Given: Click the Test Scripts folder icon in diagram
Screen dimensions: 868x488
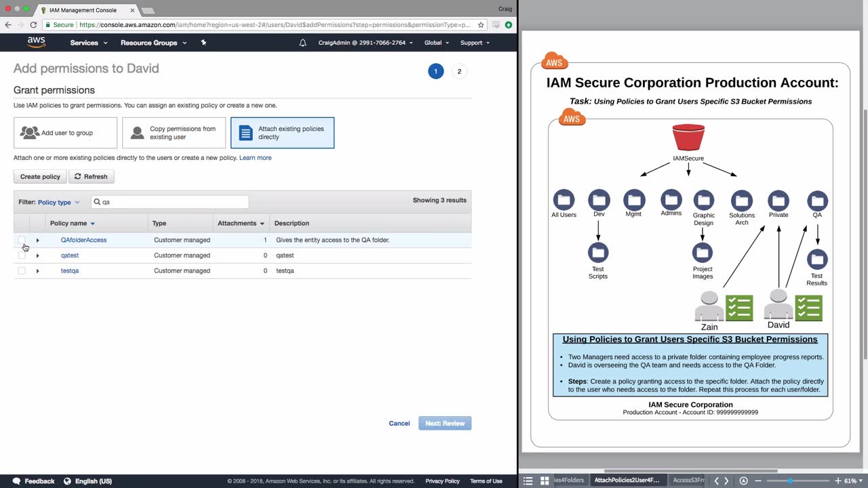Looking at the screenshot, I should [x=598, y=253].
